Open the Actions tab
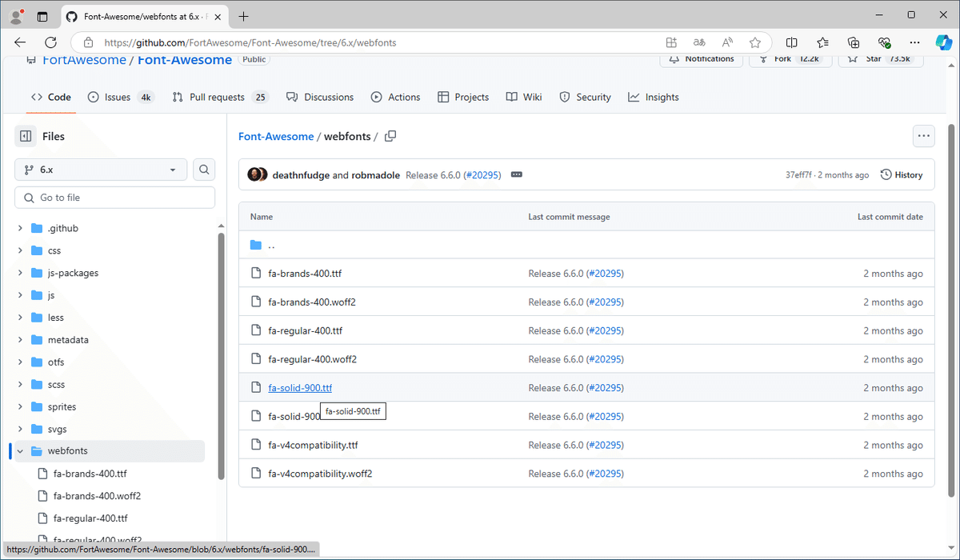The height and width of the screenshot is (560, 960). coord(395,97)
